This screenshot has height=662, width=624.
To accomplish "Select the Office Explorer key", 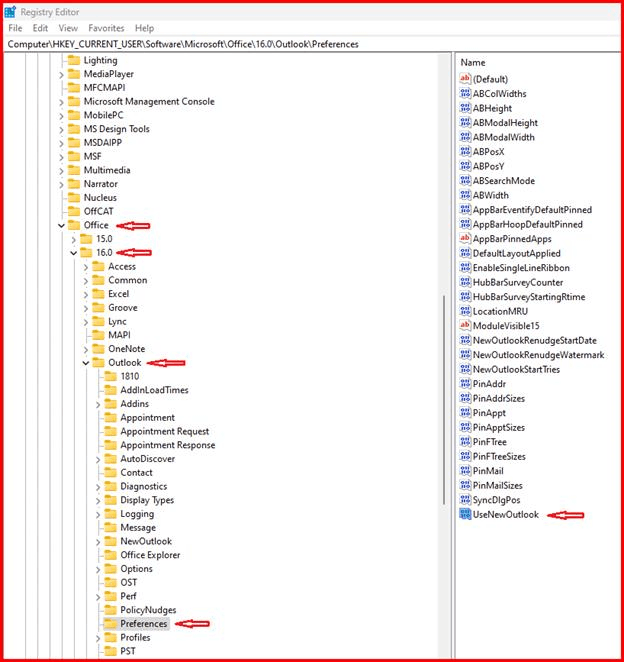I will click(x=150, y=555).
